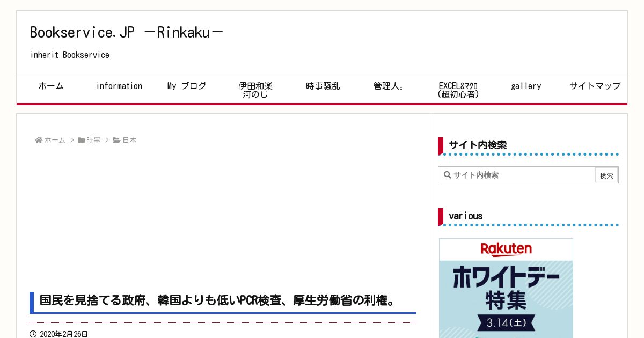
Task: Open the 日本 breadcrumb category
Action: pos(129,141)
